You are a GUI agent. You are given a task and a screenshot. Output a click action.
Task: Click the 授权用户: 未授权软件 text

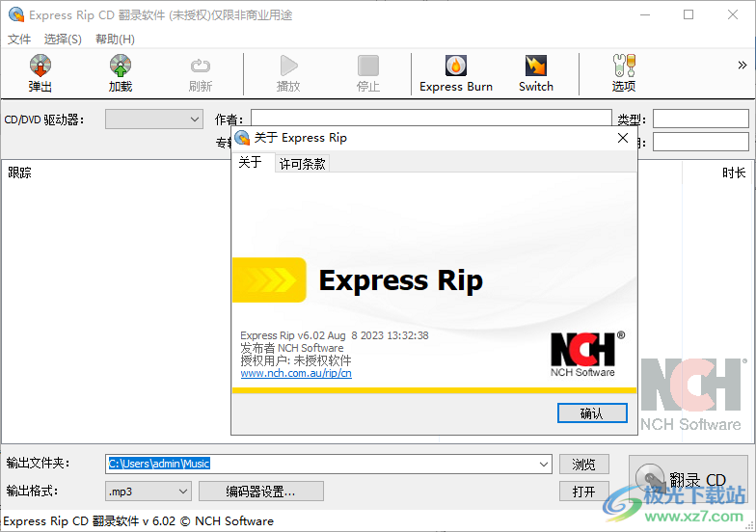pyautogui.click(x=296, y=360)
